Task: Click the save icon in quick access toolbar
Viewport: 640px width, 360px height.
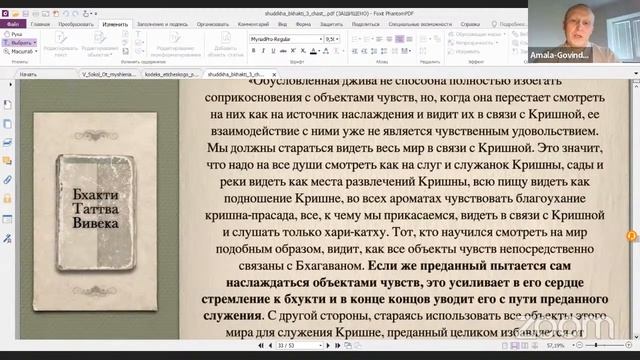Action: [x=25, y=14]
